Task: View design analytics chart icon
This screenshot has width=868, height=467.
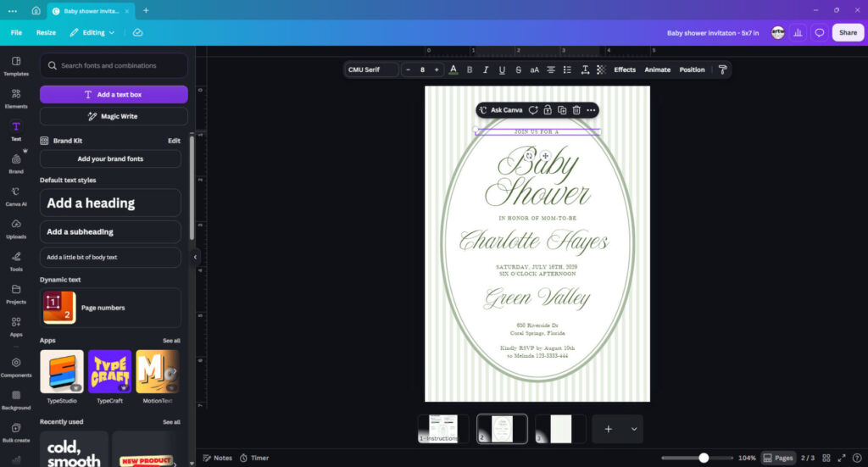Action: click(798, 33)
